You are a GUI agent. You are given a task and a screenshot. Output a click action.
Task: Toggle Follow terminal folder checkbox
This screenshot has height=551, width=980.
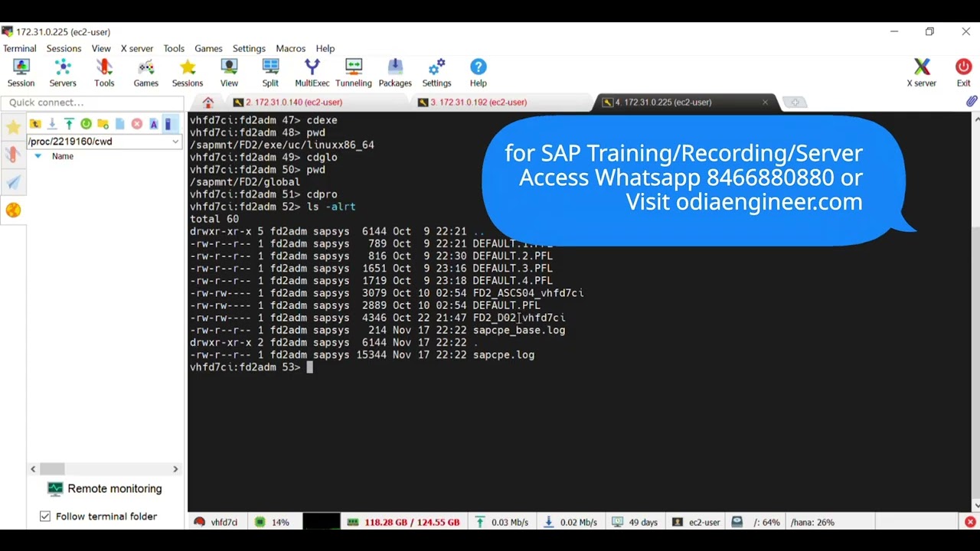(45, 517)
